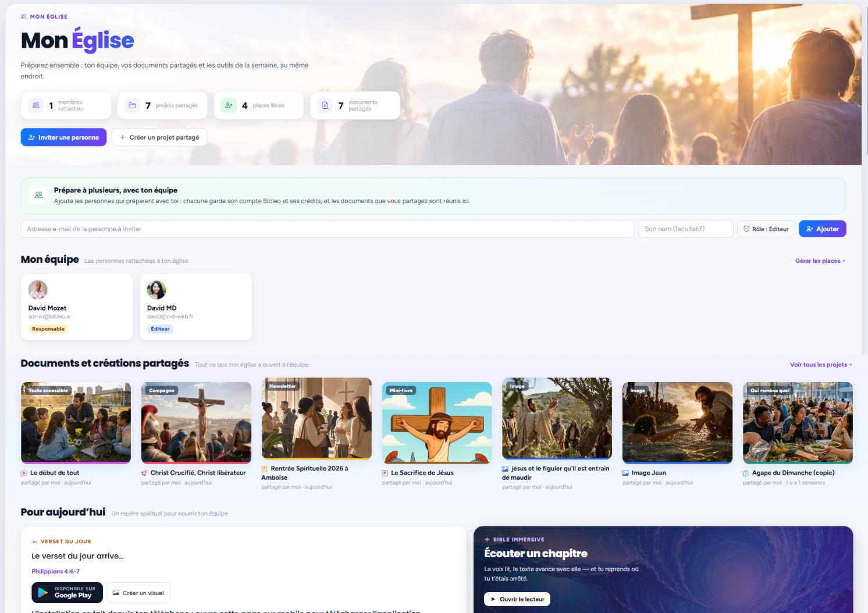
Task: Click the small 'MON ÉGLISE' breadcrumb icon at top
Action: (24, 17)
